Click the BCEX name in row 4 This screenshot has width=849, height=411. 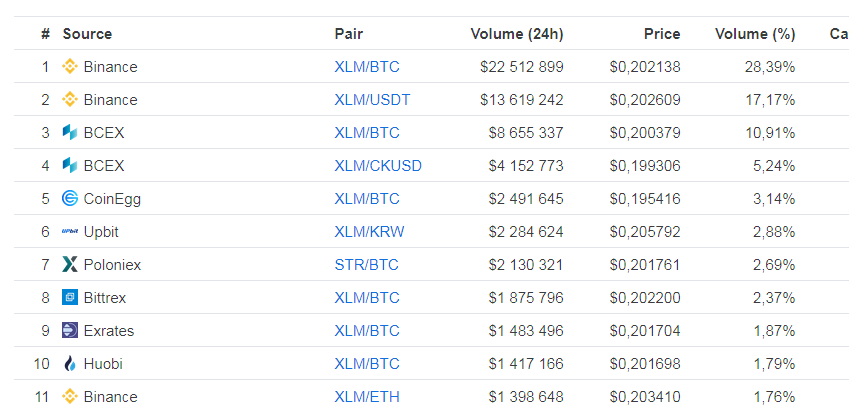click(x=104, y=166)
